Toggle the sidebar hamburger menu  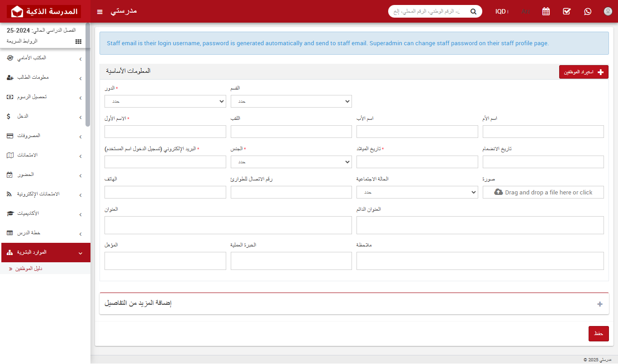coord(100,11)
